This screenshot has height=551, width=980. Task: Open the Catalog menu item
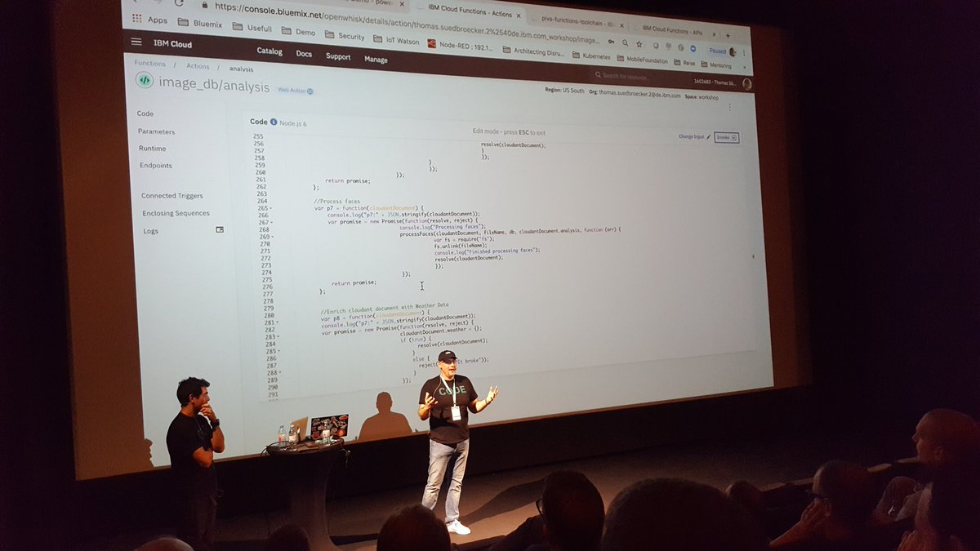coord(269,52)
